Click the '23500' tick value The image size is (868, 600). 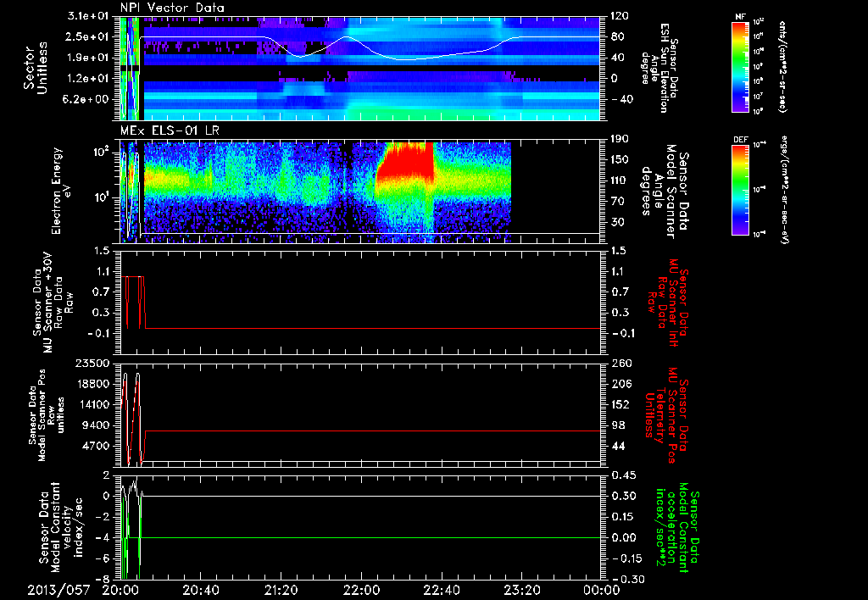click(93, 364)
